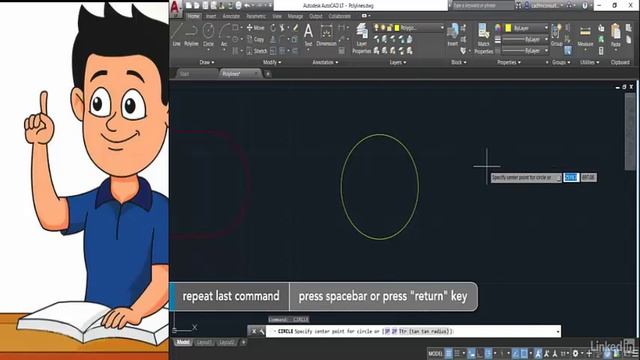The width and height of the screenshot is (640, 360).
Task: Click the Paste icon
Action: (x=616, y=35)
